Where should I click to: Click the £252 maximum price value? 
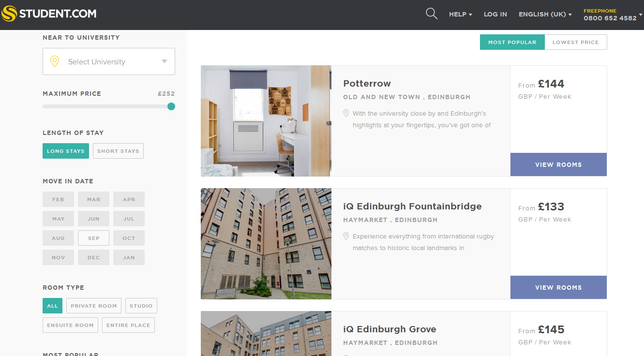166,94
